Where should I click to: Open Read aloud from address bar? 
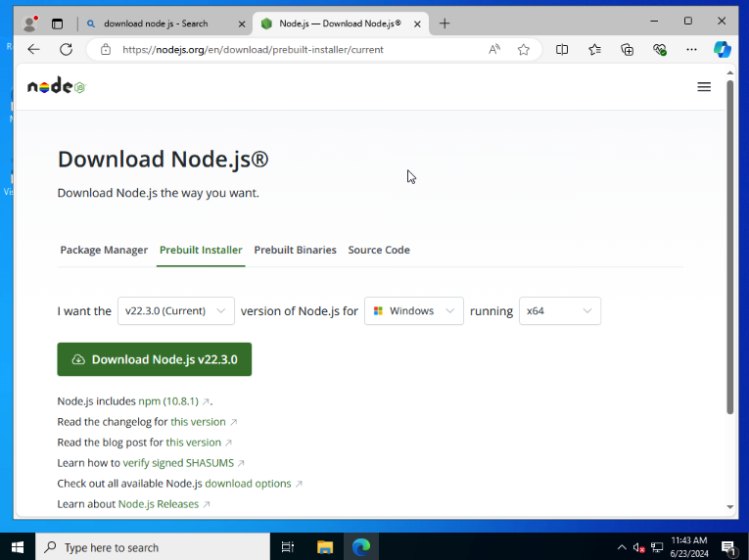pos(494,49)
